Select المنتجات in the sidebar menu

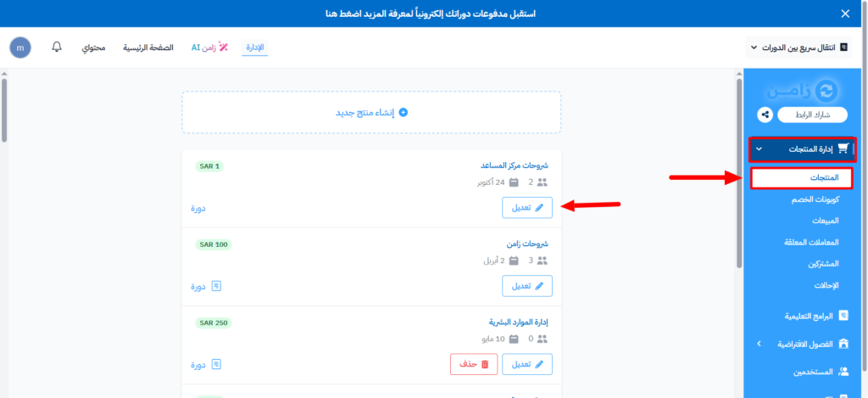coord(801,178)
